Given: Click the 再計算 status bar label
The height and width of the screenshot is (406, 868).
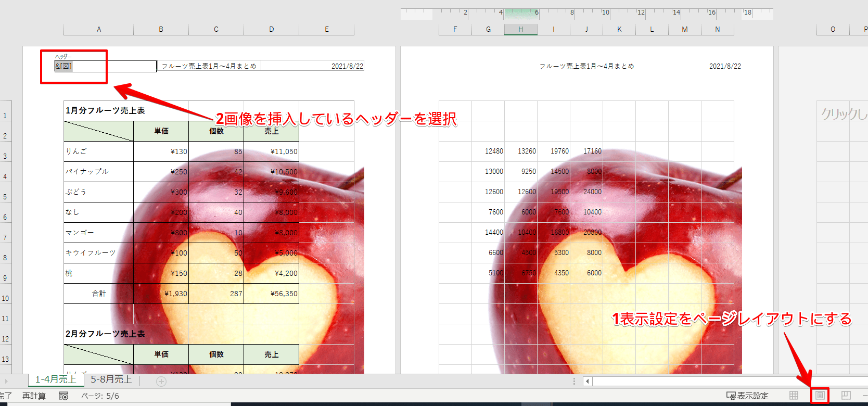Looking at the screenshot, I should pyautogui.click(x=34, y=396).
